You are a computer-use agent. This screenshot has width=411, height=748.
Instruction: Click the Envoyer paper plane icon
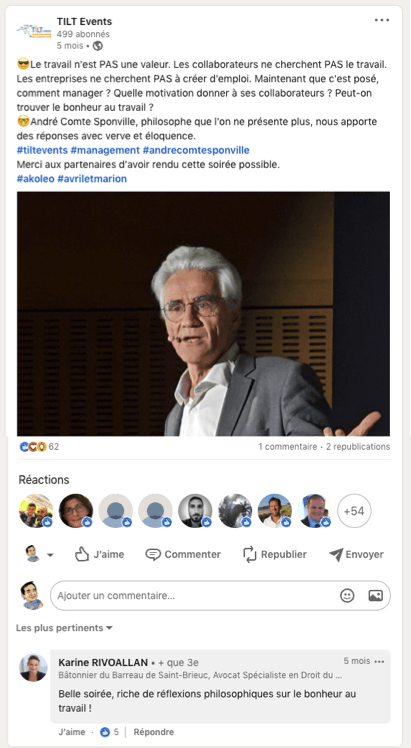[x=336, y=554]
